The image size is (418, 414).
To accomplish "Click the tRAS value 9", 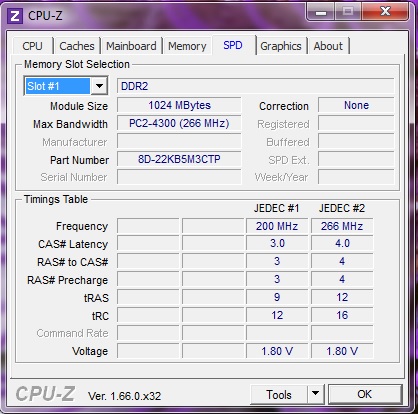I will 277,297.
